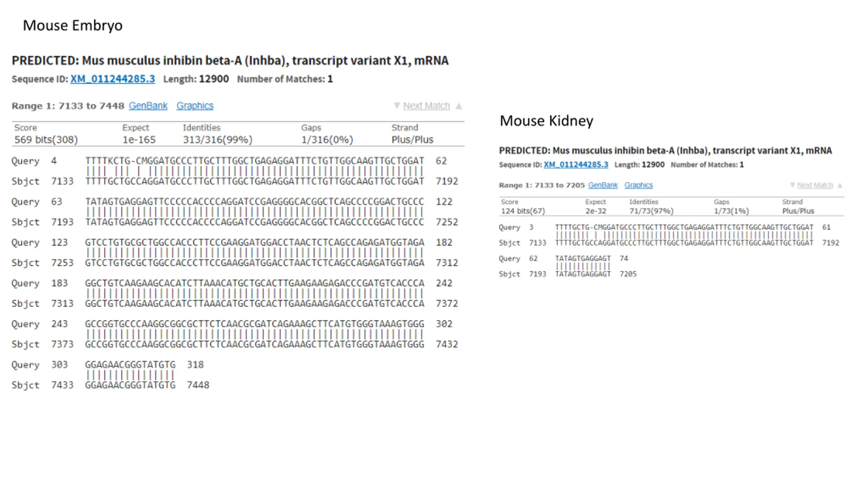The width and height of the screenshot is (868, 488).
Task: Click embryo query sequence starting at 303
Action: 130,365
